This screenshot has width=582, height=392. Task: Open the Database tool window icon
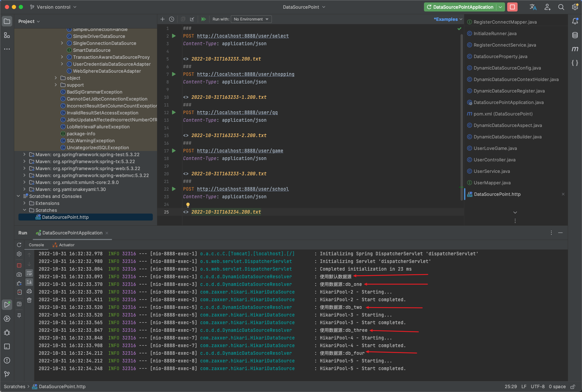tap(575, 35)
